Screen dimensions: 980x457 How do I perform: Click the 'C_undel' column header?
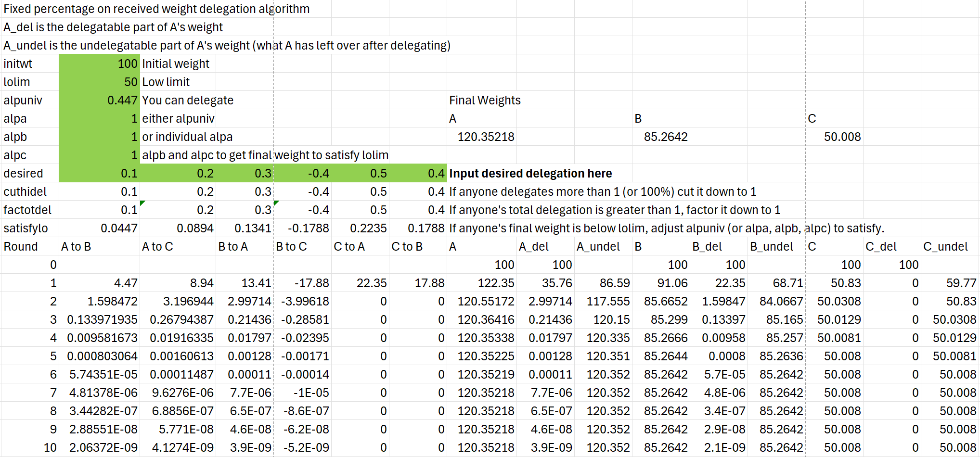[x=950, y=246]
